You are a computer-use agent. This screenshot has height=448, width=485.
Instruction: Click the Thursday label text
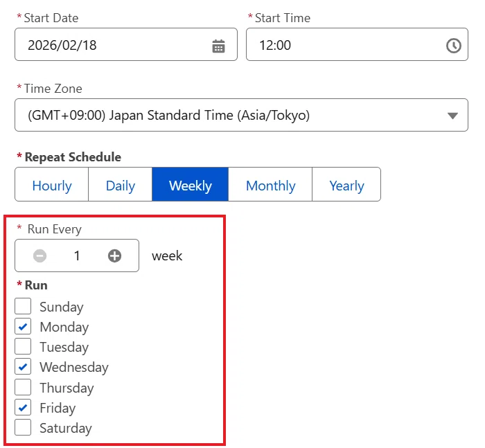tap(67, 388)
